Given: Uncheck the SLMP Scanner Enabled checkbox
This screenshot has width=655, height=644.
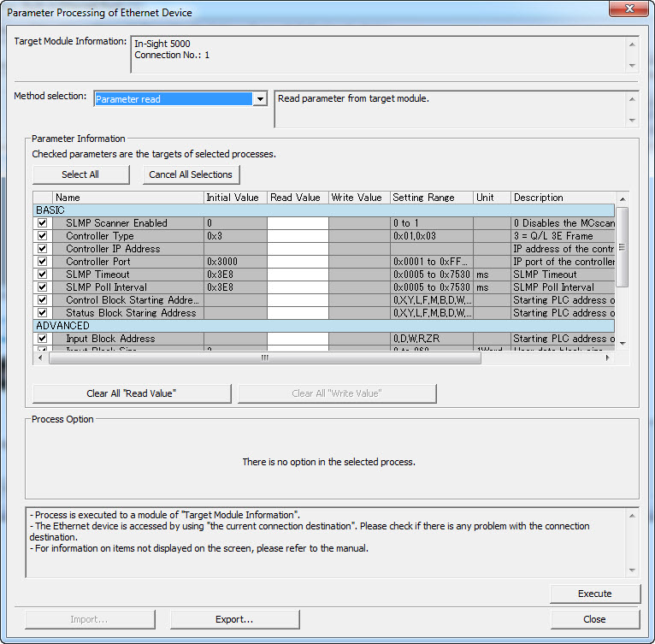Looking at the screenshot, I should pos(42,223).
